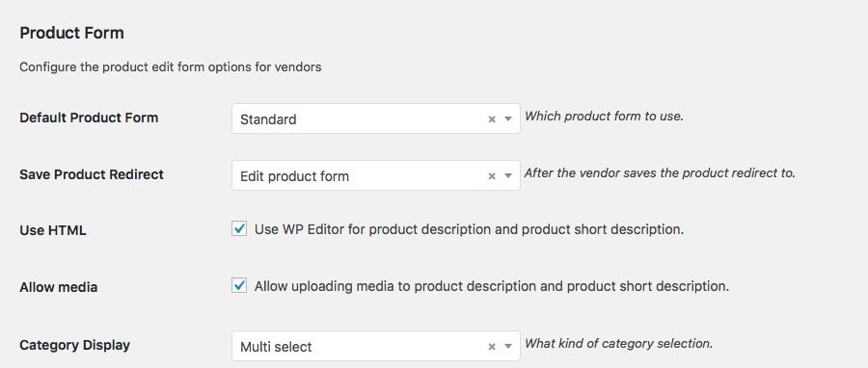Viewport: 868px width, 368px height.
Task: Clear the Category Display selection
Action: click(492, 347)
